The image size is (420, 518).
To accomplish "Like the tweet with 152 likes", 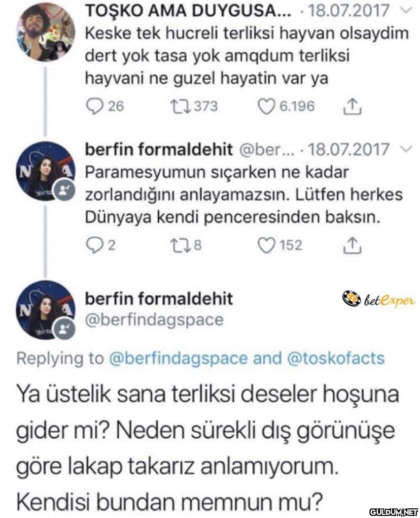I will [x=265, y=245].
